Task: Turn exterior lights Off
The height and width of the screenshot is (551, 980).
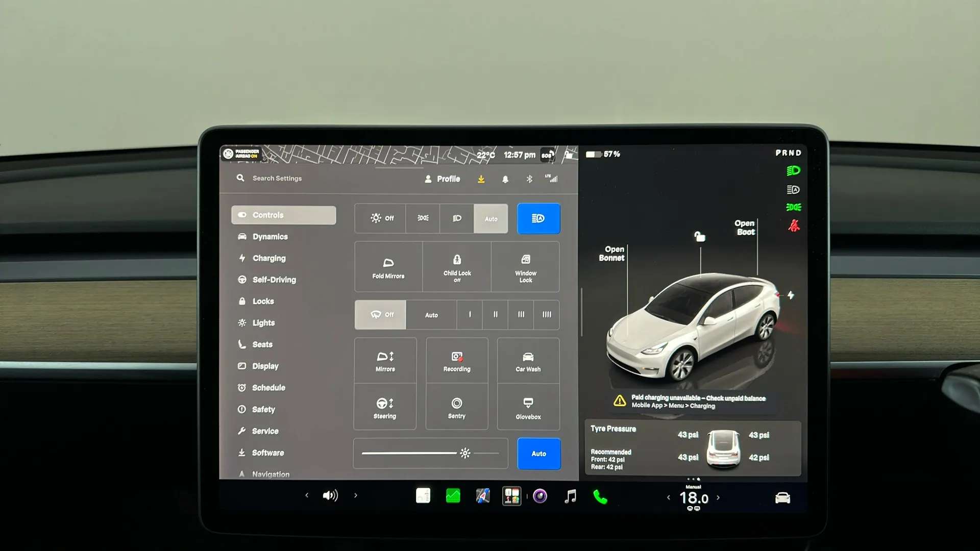Action: pos(381,218)
